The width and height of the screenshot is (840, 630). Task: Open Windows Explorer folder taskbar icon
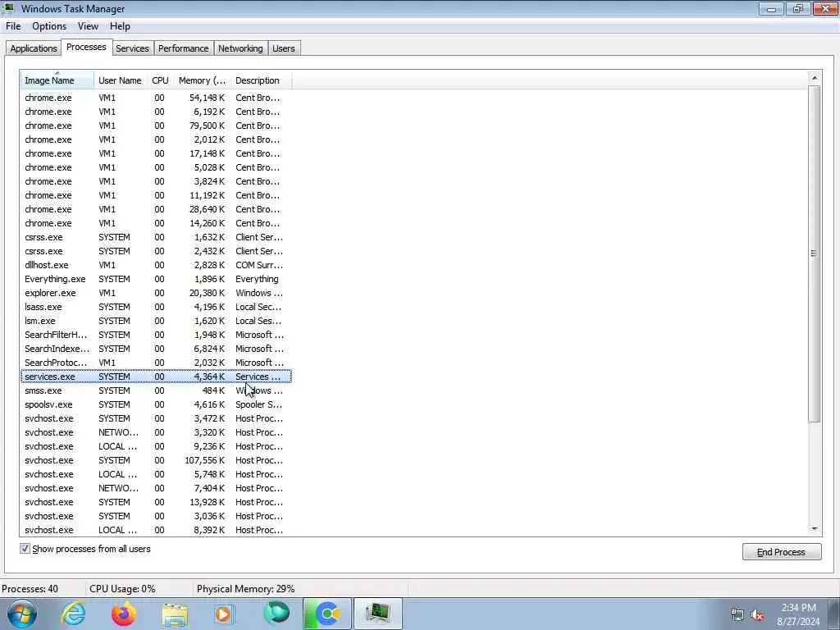point(175,614)
